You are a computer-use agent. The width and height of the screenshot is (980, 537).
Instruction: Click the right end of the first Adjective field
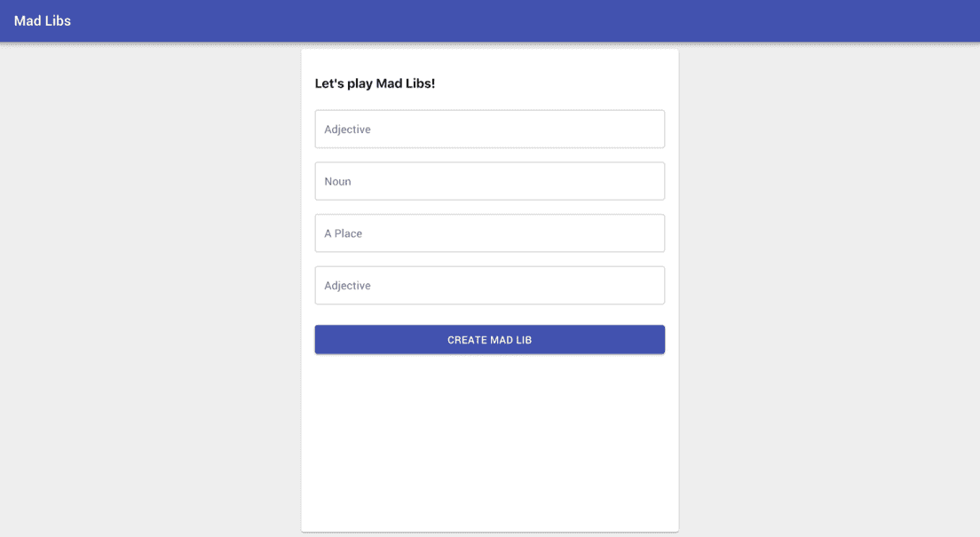pos(648,130)
